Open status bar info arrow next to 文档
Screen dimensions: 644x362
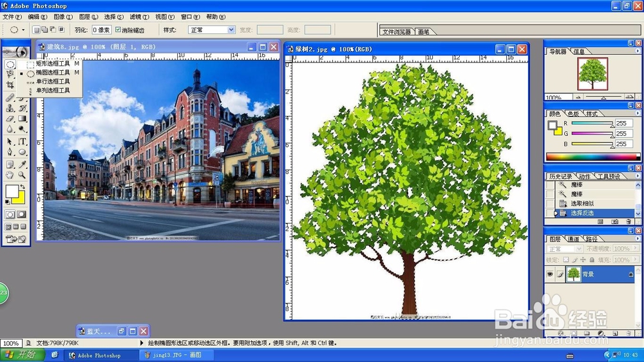(142, 343)
